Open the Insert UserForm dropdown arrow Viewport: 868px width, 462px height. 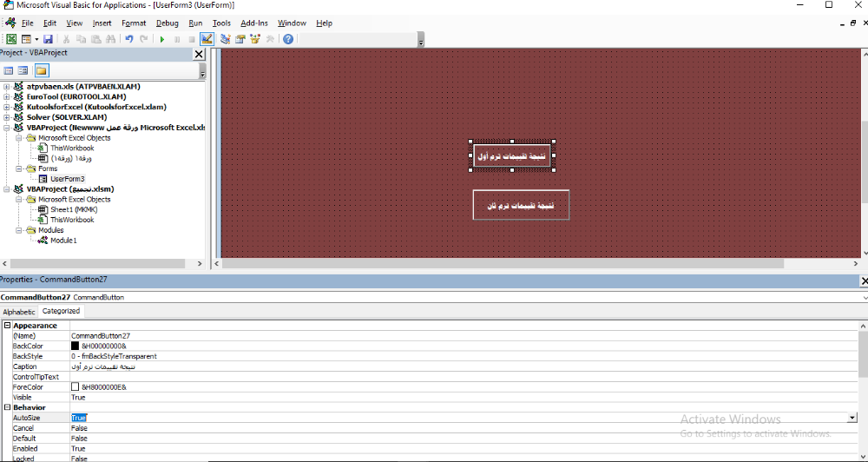point(36,39)
